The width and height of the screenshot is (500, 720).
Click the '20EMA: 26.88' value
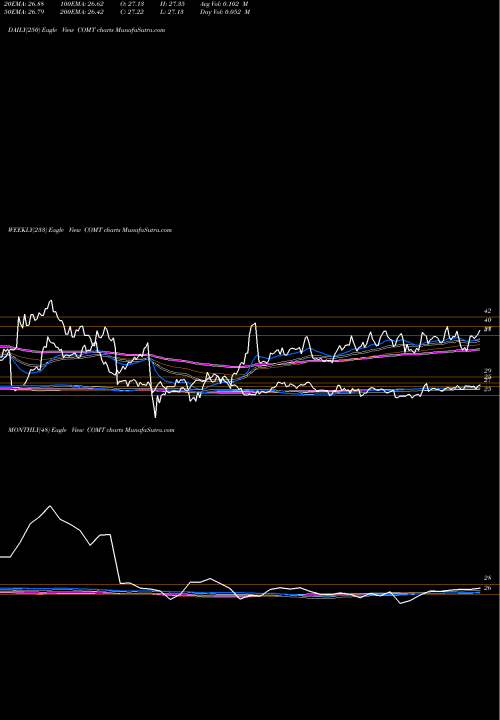[24, 3]
